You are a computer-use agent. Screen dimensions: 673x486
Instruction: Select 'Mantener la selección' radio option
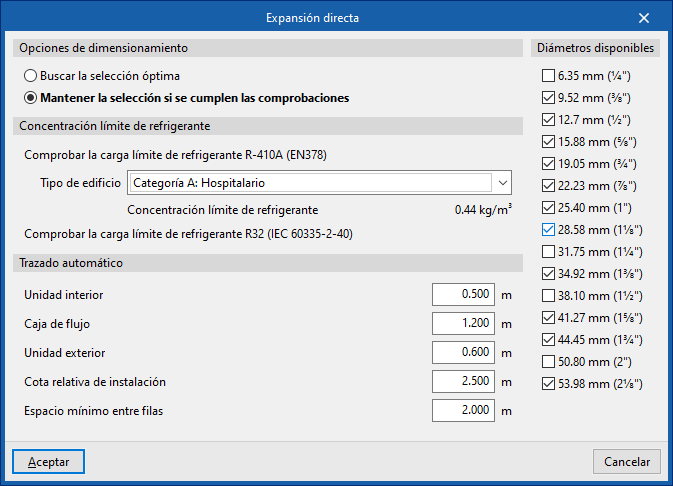32,98
